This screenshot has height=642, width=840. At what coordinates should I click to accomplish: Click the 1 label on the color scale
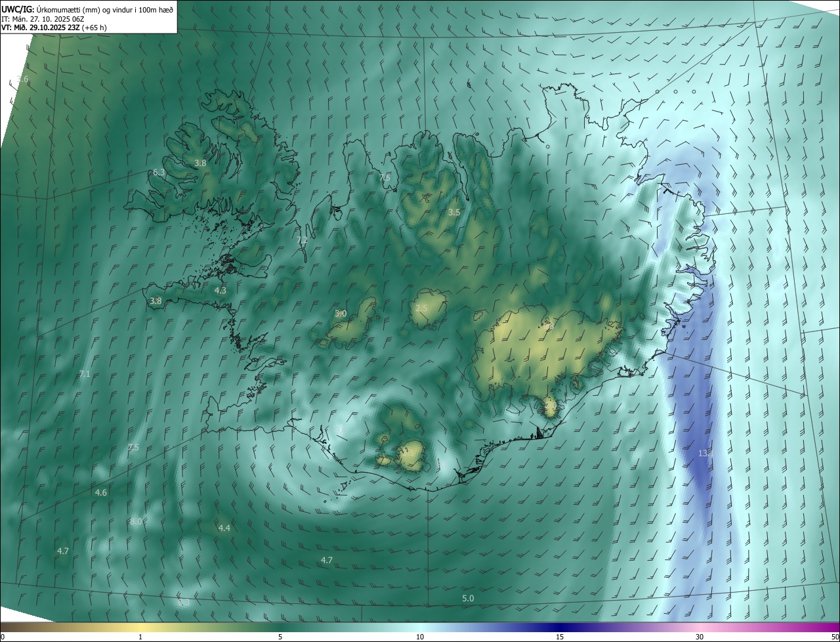point(140,637)
